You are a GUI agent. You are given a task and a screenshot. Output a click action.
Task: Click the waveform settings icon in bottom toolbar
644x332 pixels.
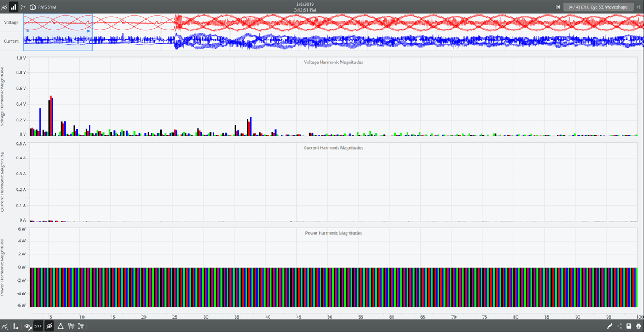tap(5, 326)
